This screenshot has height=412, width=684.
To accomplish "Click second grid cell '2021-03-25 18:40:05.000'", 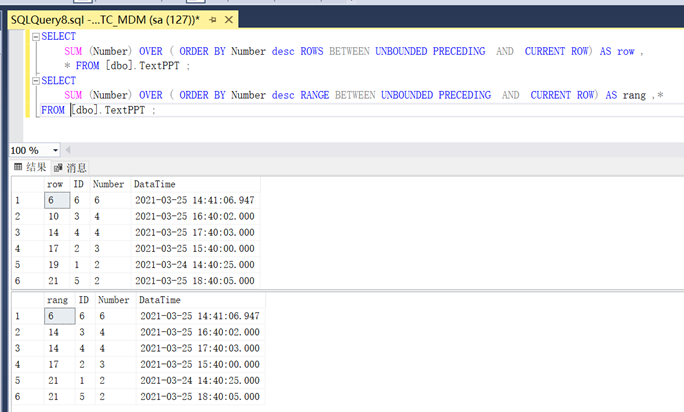I will 200,397.
